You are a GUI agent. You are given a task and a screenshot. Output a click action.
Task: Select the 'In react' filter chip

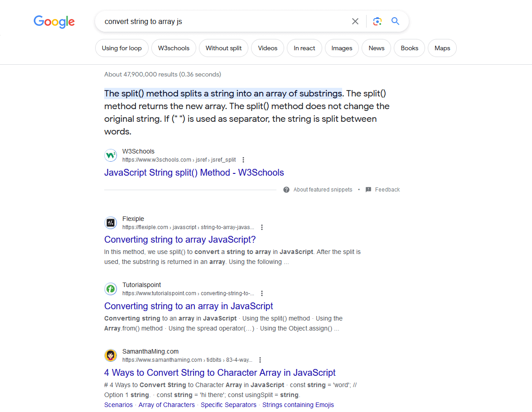pos(305,48)
